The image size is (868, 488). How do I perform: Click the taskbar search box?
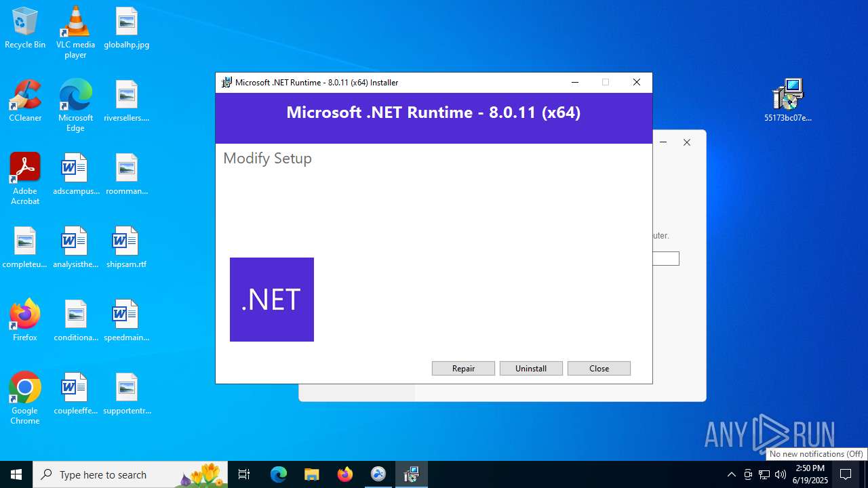pos(130,474)
